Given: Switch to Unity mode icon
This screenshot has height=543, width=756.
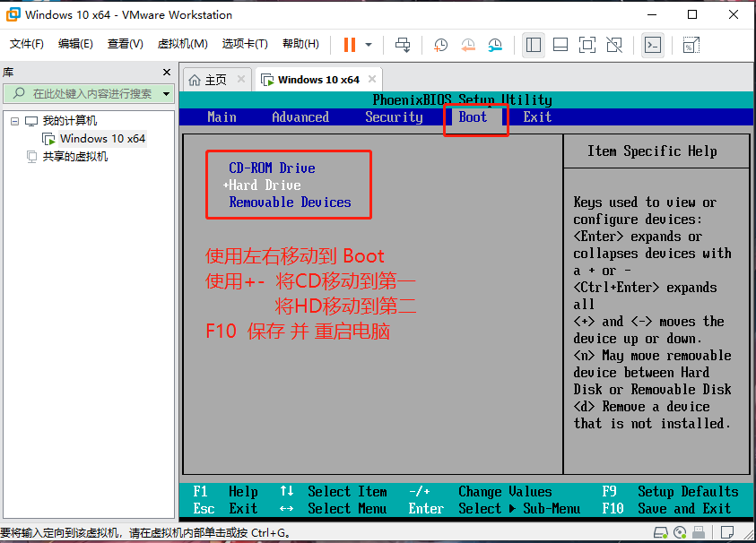Looking at the screenshot, I should pyautogui.click(x=614, y=45).
